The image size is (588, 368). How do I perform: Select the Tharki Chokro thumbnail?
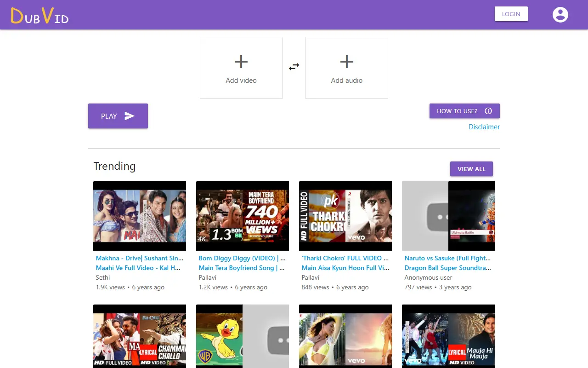(345, 216)
